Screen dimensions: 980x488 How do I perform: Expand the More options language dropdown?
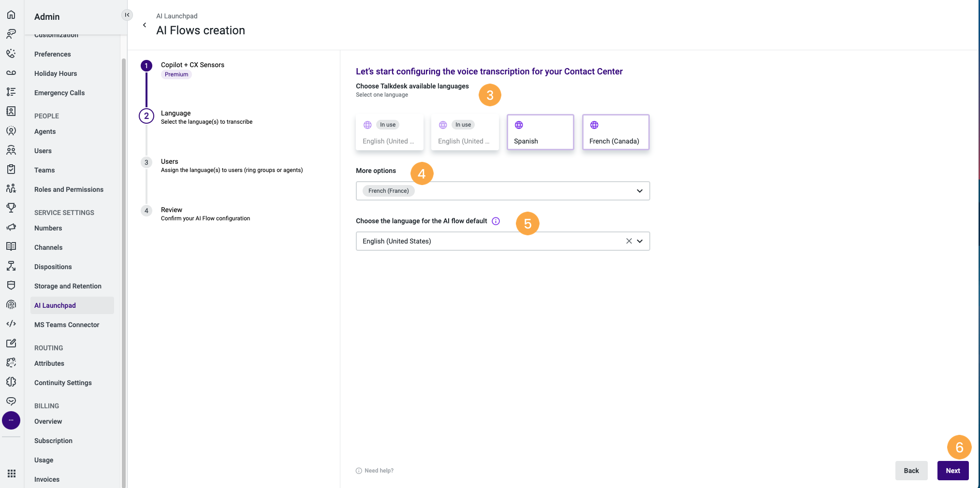click(x=639, y=191)
